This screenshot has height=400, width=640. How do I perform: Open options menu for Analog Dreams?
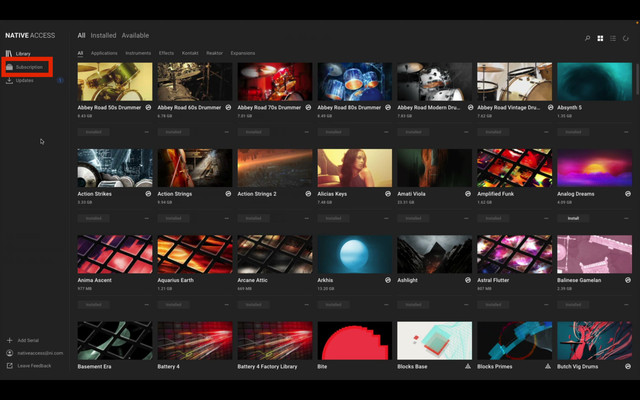click(626, 218)
